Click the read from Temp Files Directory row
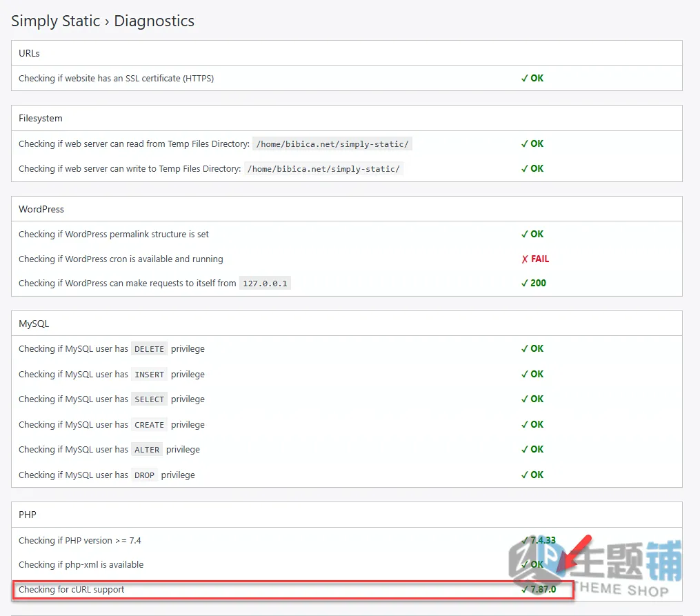700x616 pixels. 347,143
